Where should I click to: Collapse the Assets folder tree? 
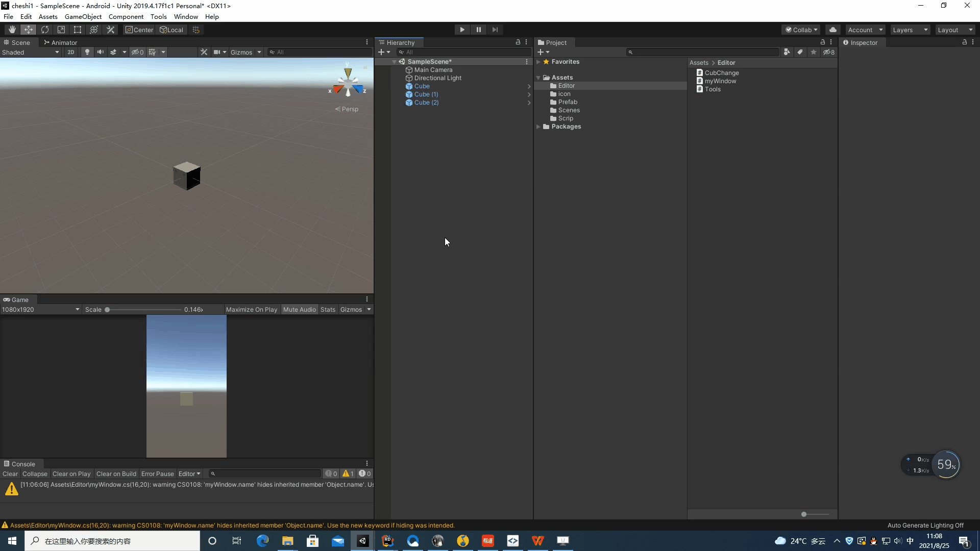pos(538,78)
